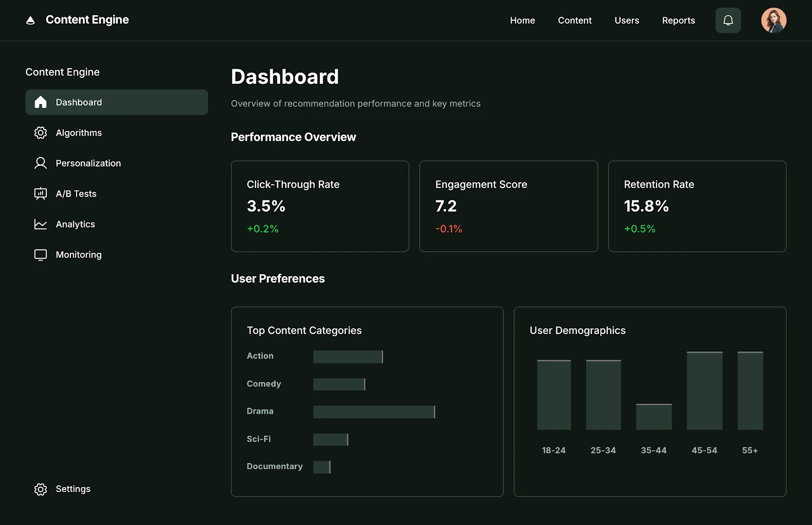Viewport: 812px width, 525px height.
Task: Select the Analytics line-chart icon
Action: tap(40, 224)
